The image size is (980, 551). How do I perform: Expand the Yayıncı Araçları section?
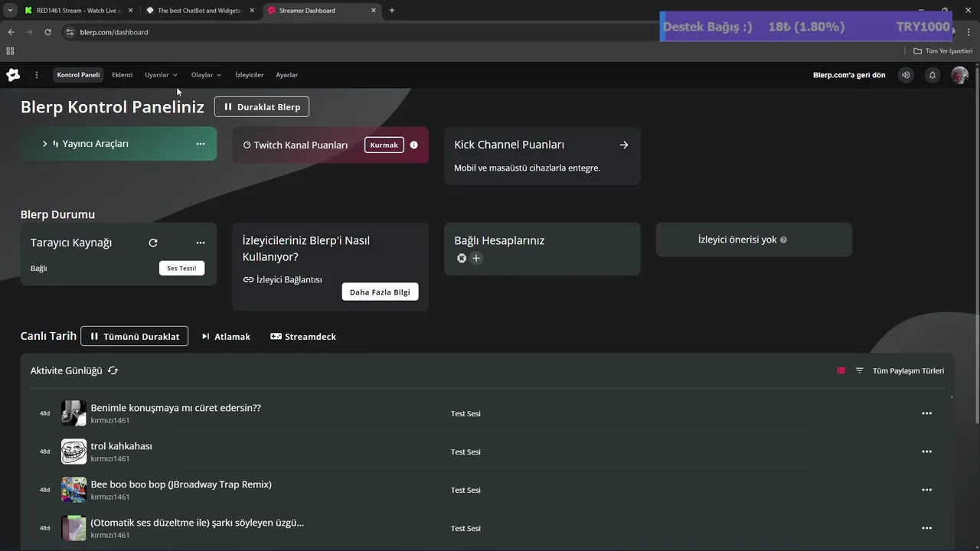click(45, 144)
